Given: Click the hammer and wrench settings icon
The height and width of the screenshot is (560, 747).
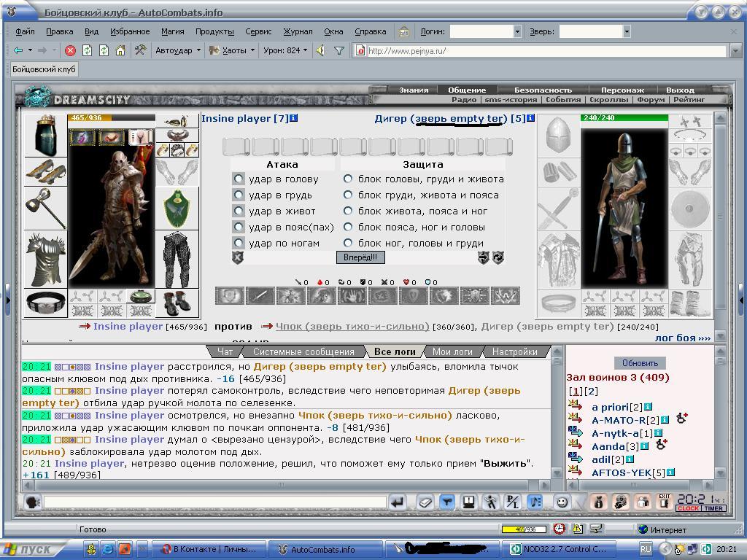Looking at the screenshot, I should [x=139, y=50].
